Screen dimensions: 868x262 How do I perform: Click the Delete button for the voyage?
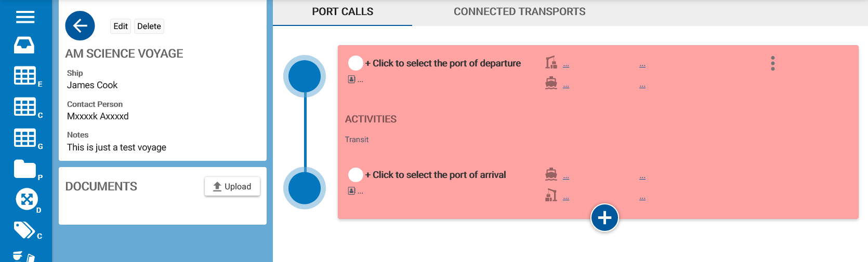(x=149, y=26)
